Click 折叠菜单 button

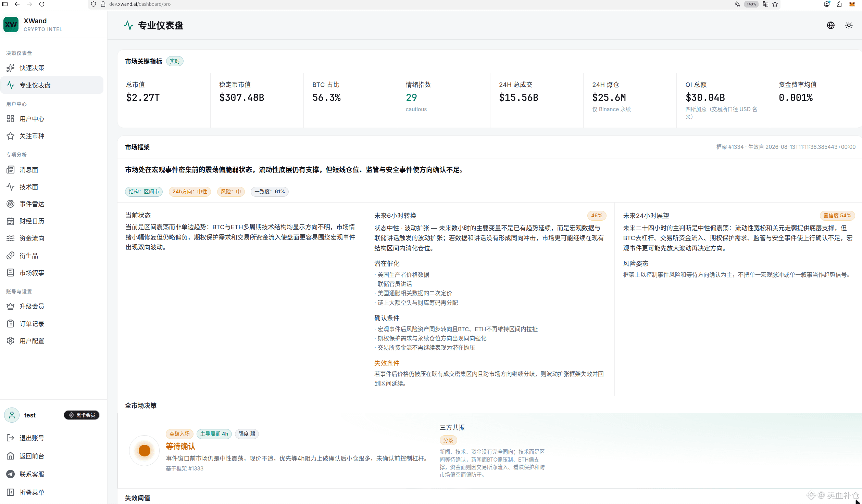point(52,492)
